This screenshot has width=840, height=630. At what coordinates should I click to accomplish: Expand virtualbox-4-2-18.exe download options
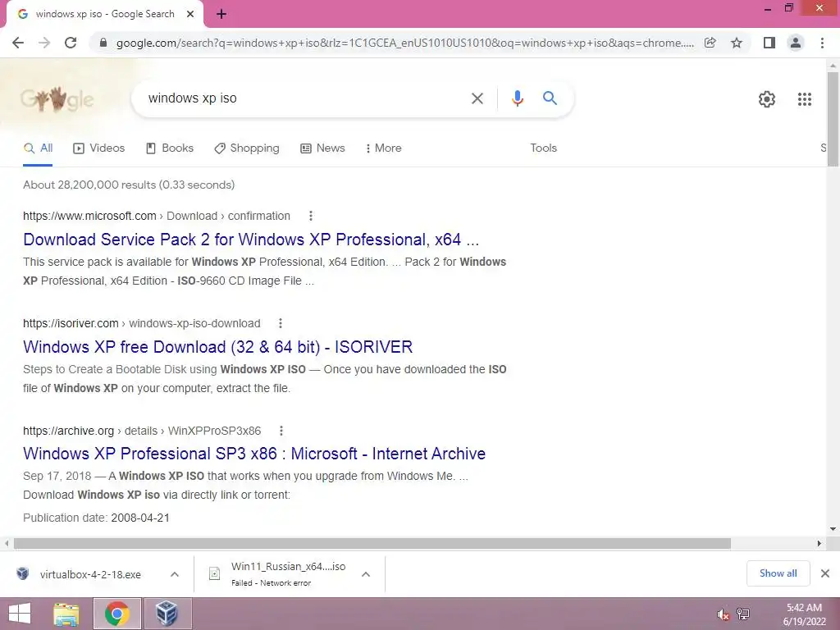click(x=175, y=574)
